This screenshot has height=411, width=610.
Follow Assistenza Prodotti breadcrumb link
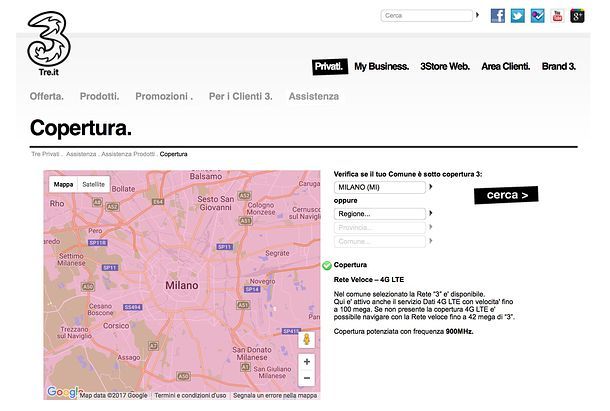point(128,154)
